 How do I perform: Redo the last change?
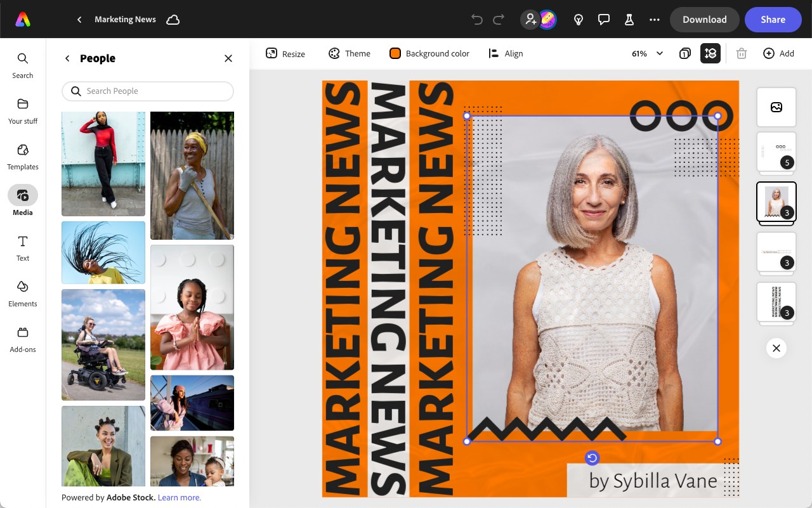tap(499, 20)
